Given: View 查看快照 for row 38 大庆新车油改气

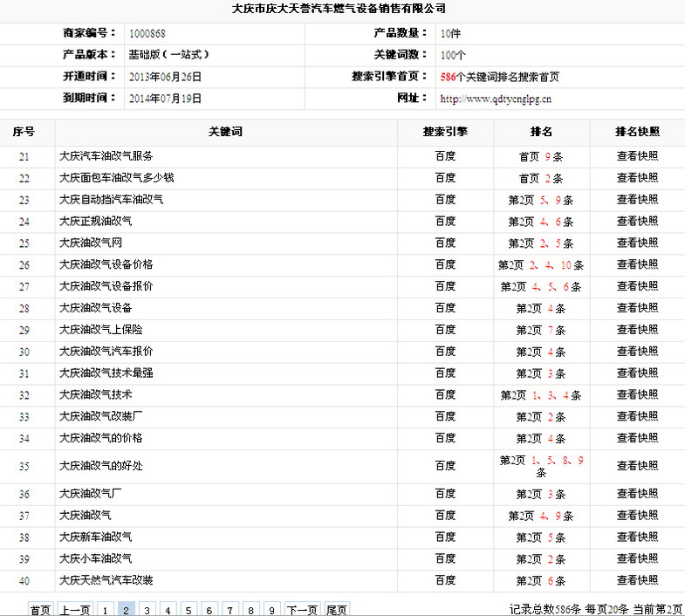Looking at the screenshot, I should 637,537.
